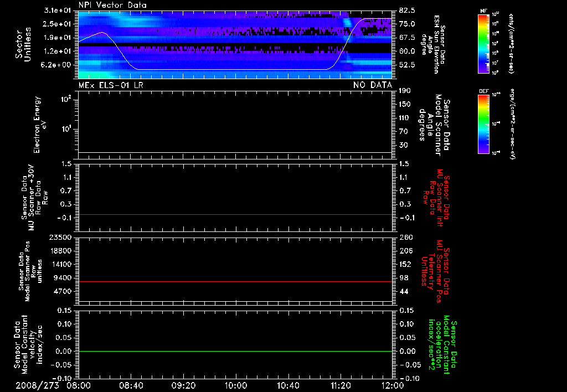Click the red 'MU Scanner Inh' axis label
Screen dimensions: 567x392
[437, 198]
